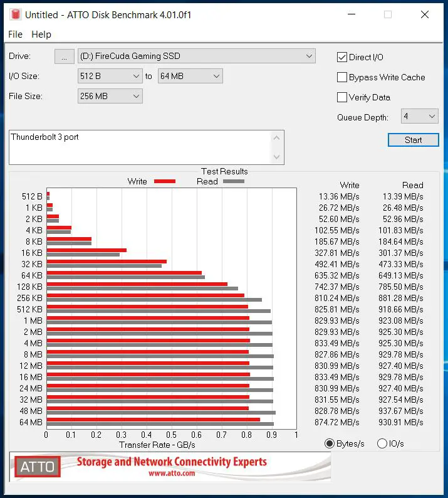Open the Queue Depth dropdown
This screenshot has width=448, height=498.
(x=419, y=116)
